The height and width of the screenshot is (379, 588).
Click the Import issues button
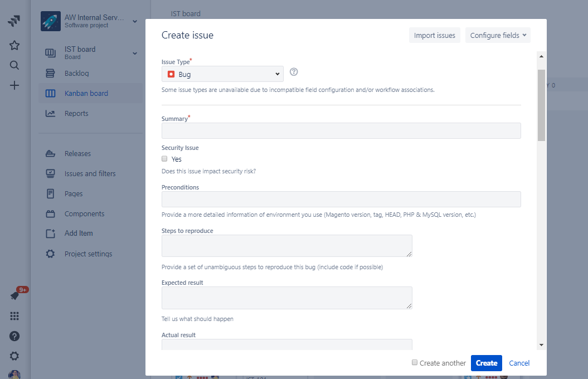434,35
